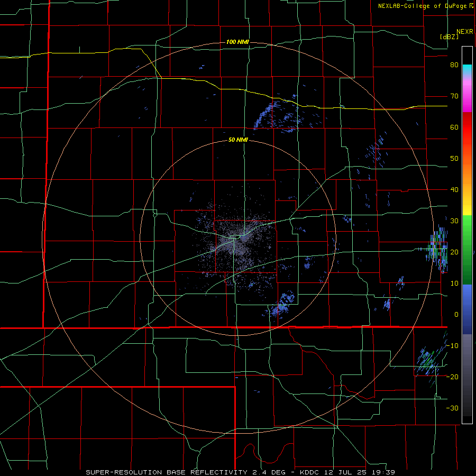
Task: Click the 30 value on the dBZ scale
Action: (x=454, y=221)
